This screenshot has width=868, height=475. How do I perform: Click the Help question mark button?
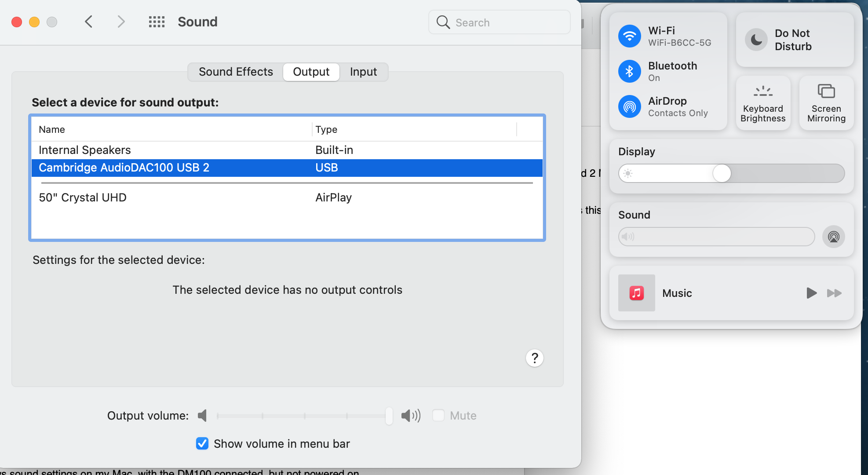click(534, 358)
